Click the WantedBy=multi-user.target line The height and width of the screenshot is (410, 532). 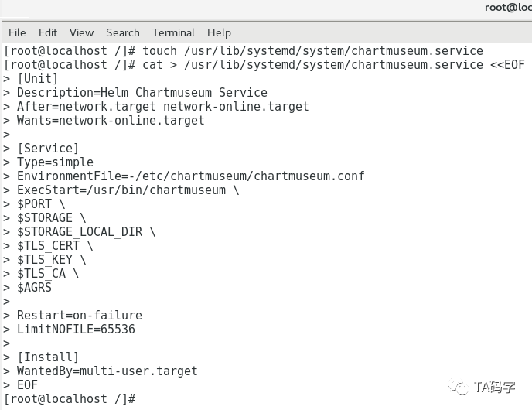point(107,371)
